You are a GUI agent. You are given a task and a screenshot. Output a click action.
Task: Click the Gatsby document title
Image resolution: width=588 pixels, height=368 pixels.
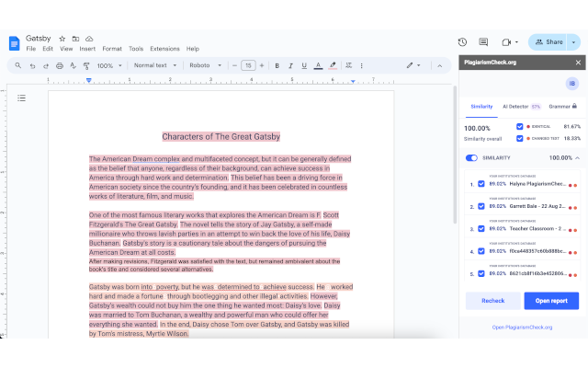(x=39, y=39)
